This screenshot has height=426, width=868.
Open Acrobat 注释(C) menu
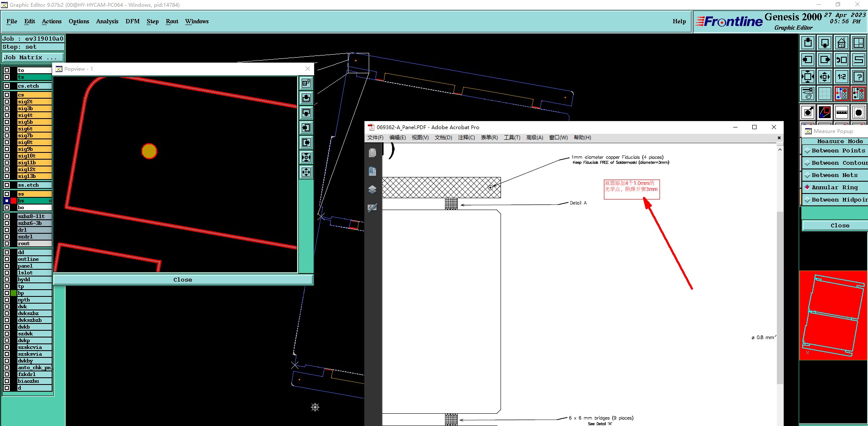pyautogui.click(x=466, y=138)
